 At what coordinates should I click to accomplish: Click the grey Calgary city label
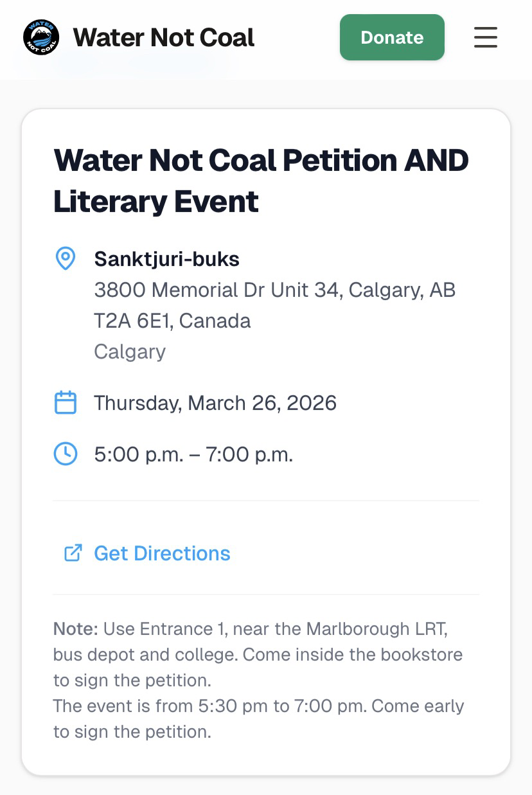[x=130, y=352]
